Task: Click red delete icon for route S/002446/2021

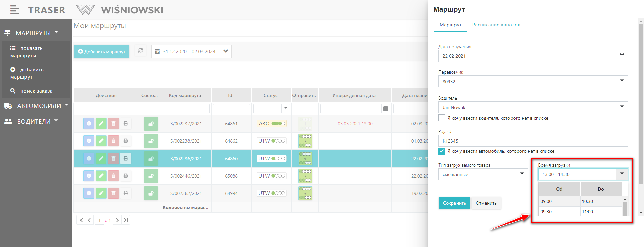Action: tap(113, 176)
